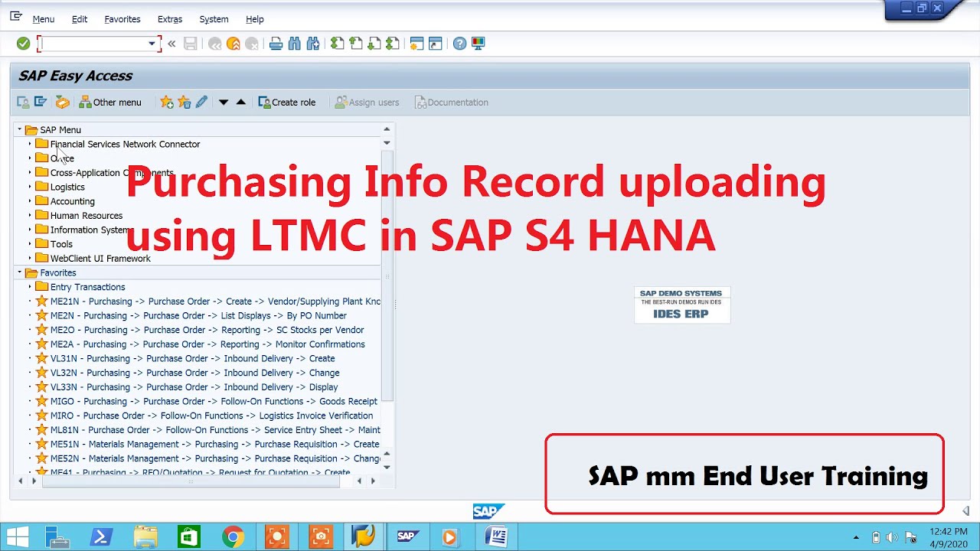This screenshot has width=980, height=551.
Task: Click the green Enter checkmark icon
Action: 24,44
